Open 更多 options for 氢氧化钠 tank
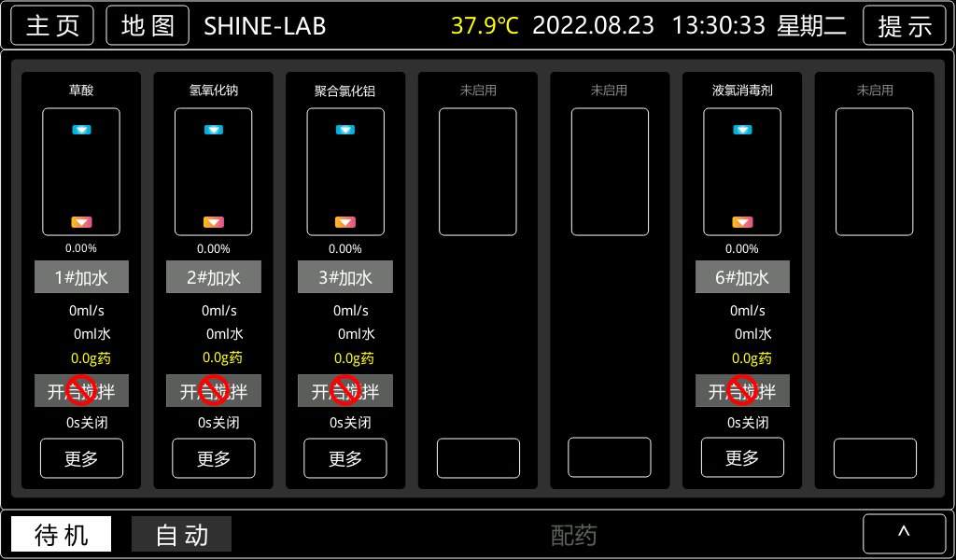The image size is (956, 560). pos(214,458)
